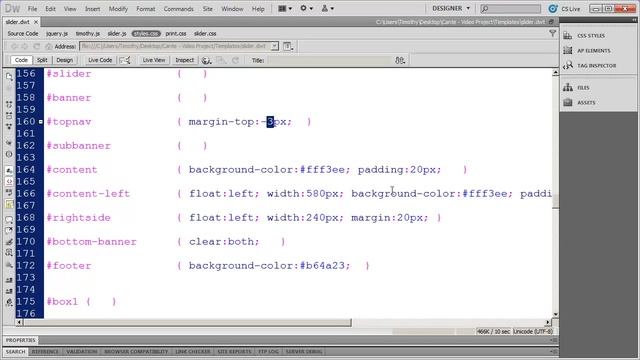
Task: Open timothy.js related file
Action: tap(88, 33)
